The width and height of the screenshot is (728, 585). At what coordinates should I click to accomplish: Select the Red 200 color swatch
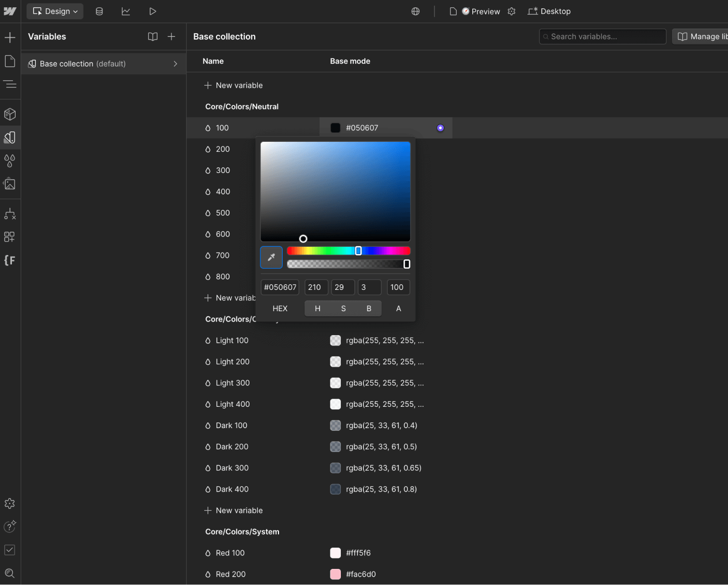[335, 574]
